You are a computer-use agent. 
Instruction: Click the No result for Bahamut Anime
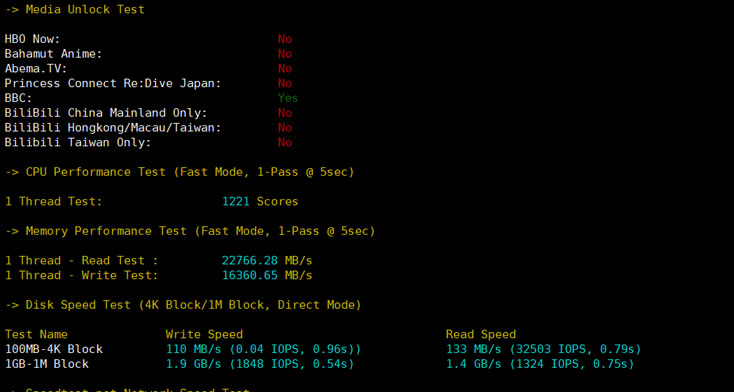tap(285, 54)
